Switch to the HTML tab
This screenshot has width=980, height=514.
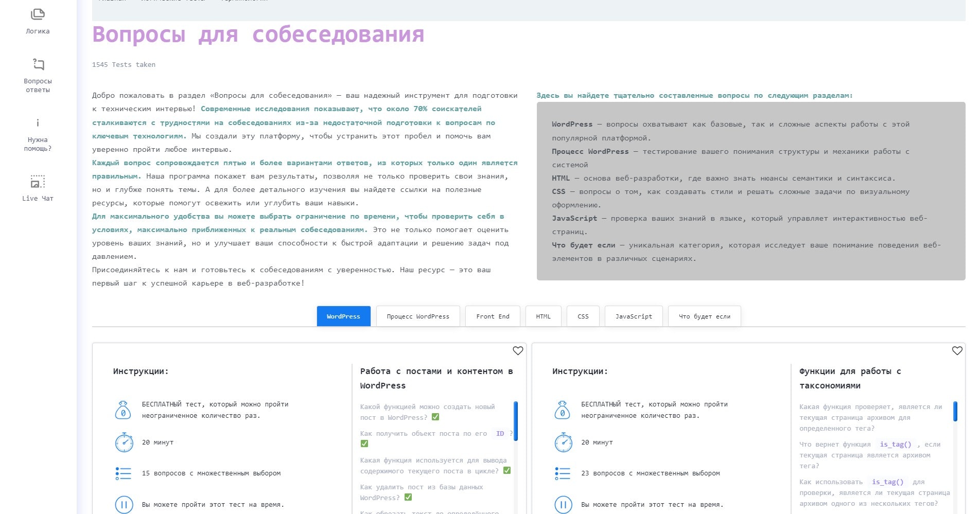click(x=543, y=316)
